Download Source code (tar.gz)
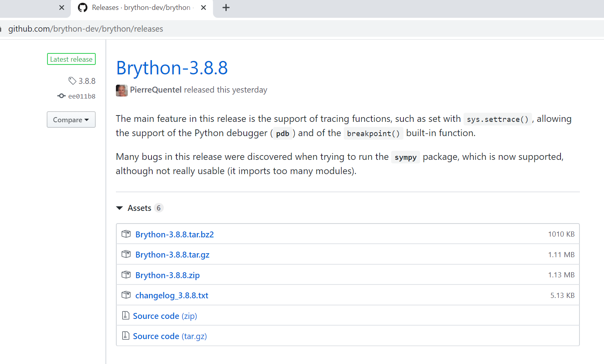 [170, 336]
